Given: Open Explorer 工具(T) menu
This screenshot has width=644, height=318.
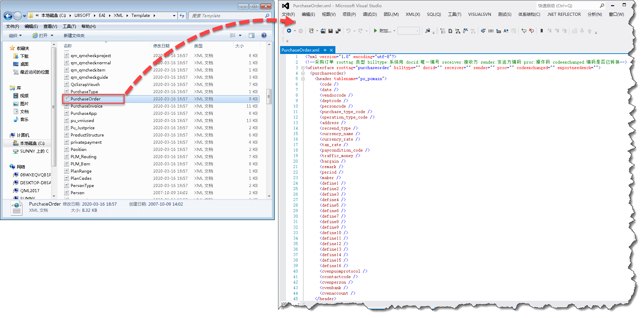Looking at the screenshot, I should pos(69,26).
